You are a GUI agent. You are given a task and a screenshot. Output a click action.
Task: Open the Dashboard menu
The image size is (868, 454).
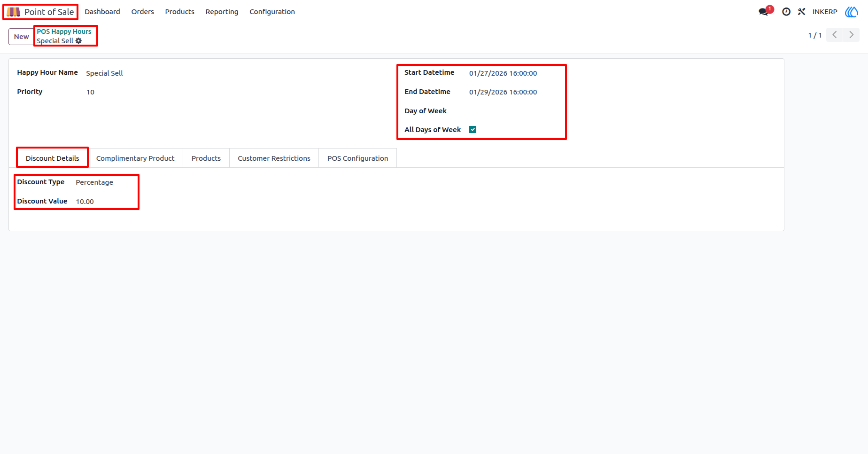[102, 12]
